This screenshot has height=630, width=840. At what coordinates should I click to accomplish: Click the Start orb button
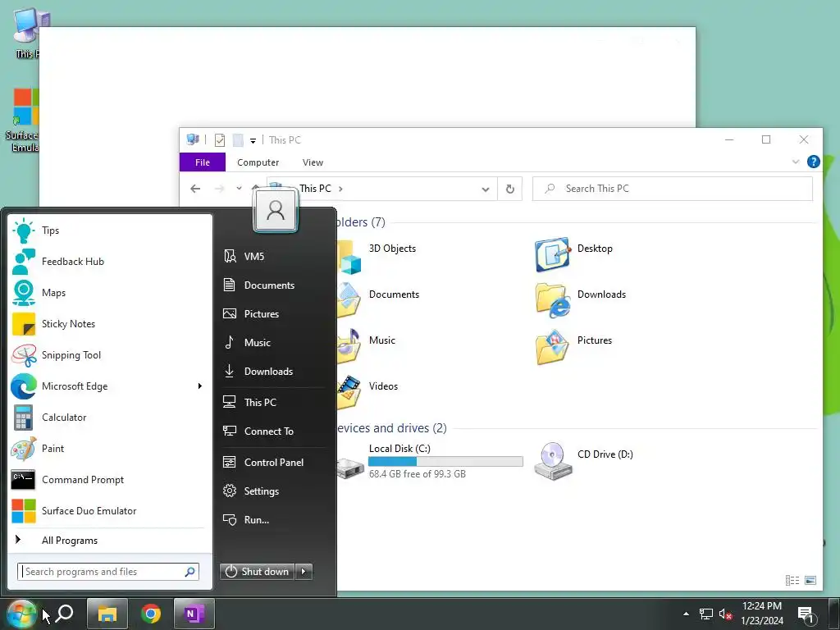tap(21, 614)
